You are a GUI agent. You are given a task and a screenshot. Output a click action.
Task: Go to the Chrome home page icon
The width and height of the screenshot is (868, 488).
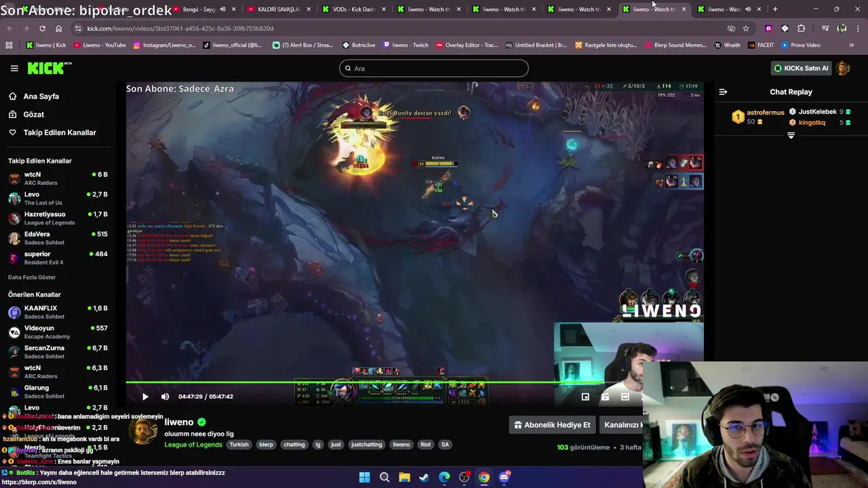pyautogui.click(x=58, y=28)
